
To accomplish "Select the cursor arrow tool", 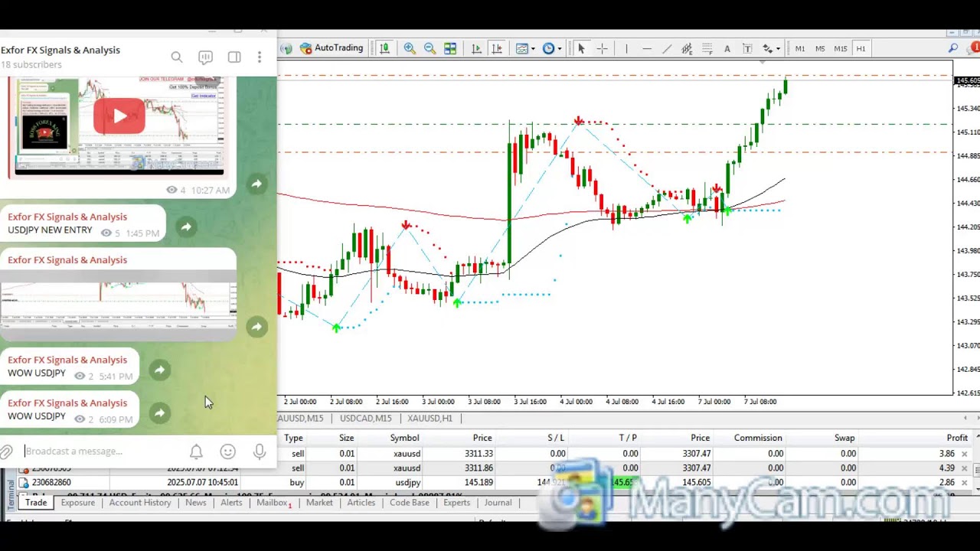I will coord(581,48).
